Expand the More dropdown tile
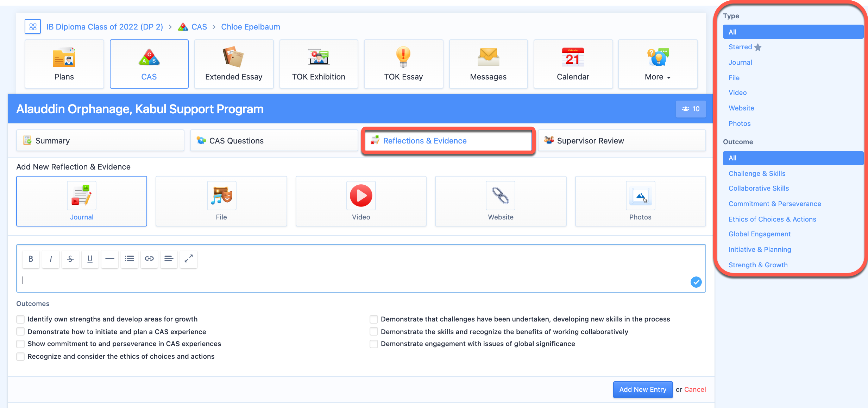The width and height of the screenshot is (868, 408). (658, 64)
